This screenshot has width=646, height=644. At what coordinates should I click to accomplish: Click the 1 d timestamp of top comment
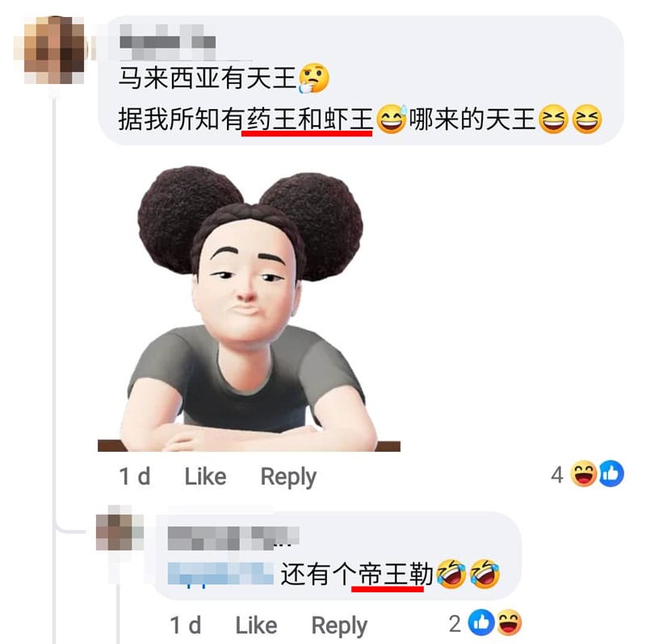(x=134, y=476)
